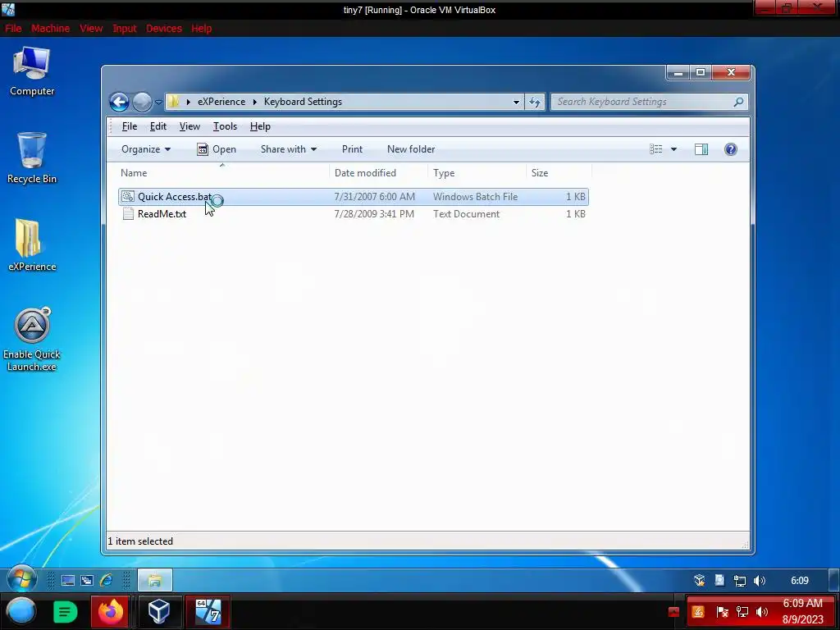Click the magnifier search icon
The height and width of the screenshot is (630, 840).
(738, 101)
